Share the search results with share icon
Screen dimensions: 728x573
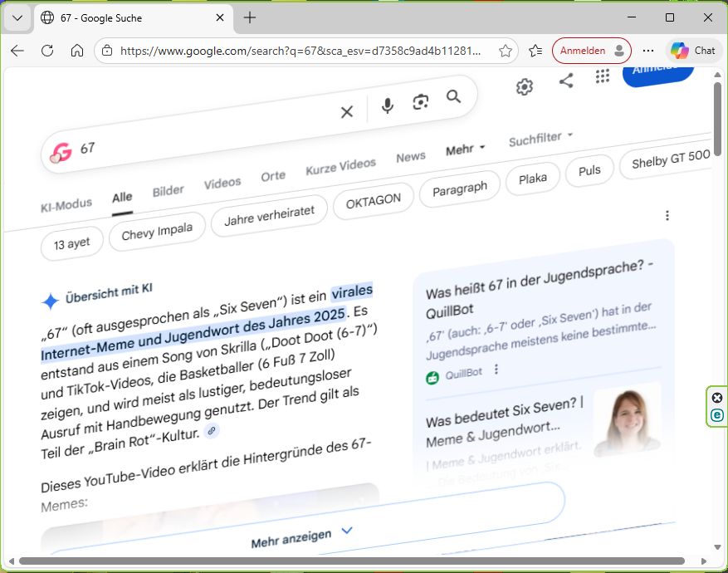coord(566,81)
